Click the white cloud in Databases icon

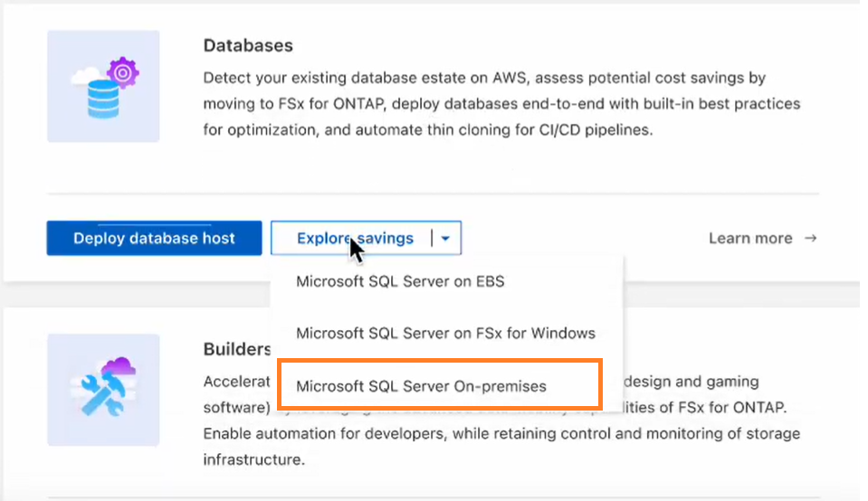[85, 77]
